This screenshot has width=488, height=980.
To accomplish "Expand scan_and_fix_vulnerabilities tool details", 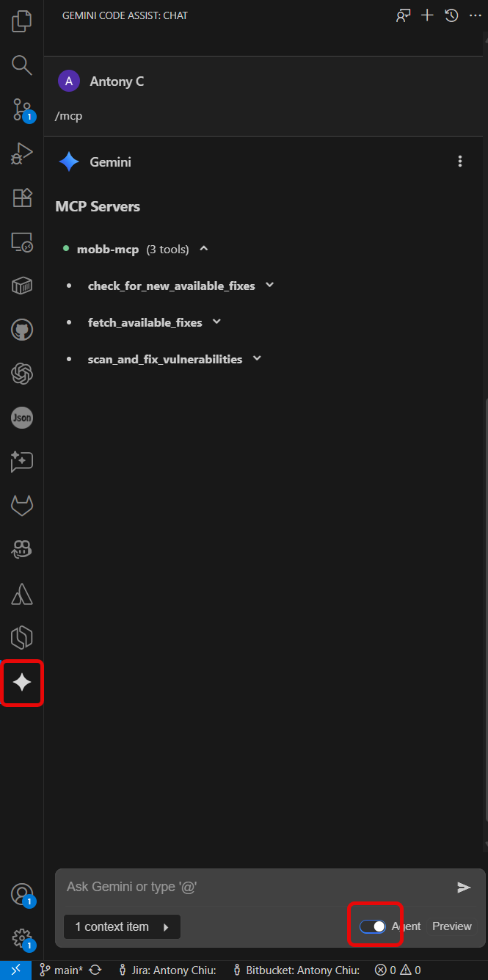I will [257, 358].
